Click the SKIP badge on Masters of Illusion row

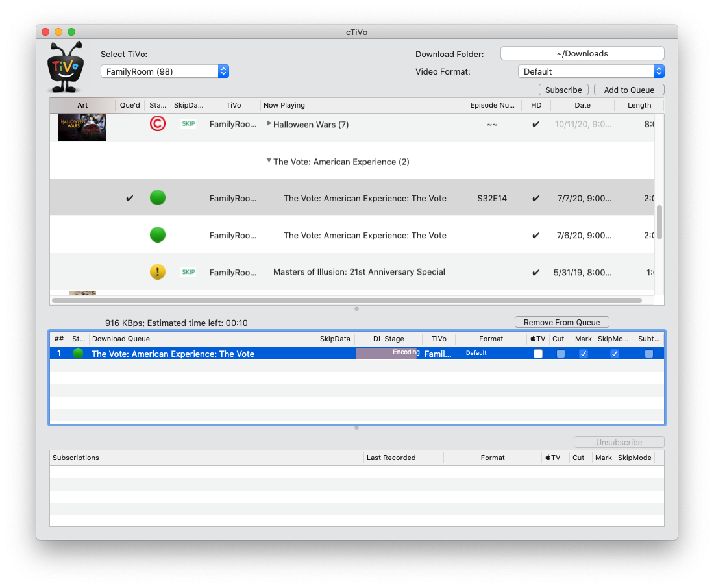[x=188, y=271]
